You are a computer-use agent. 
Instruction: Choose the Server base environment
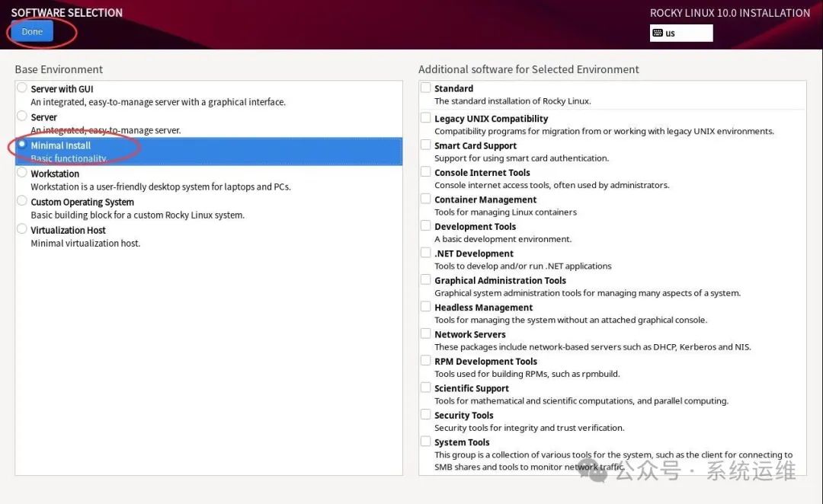coord(22,116)
